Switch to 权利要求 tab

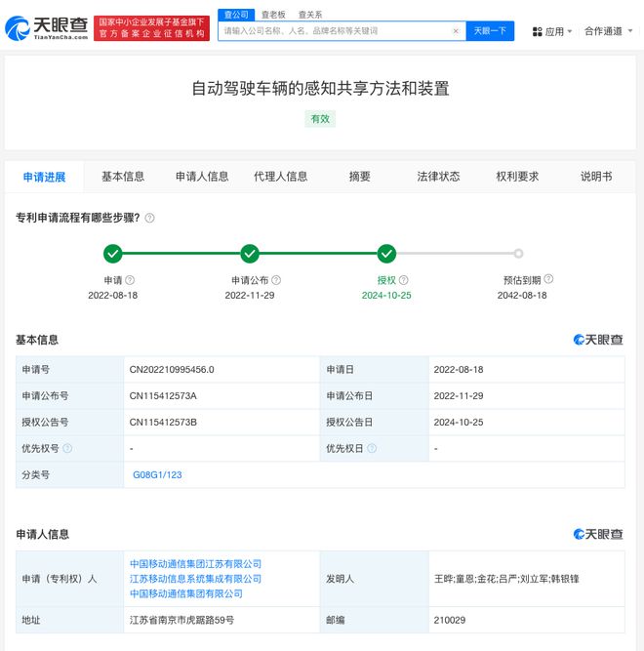(x=517, y=177)
